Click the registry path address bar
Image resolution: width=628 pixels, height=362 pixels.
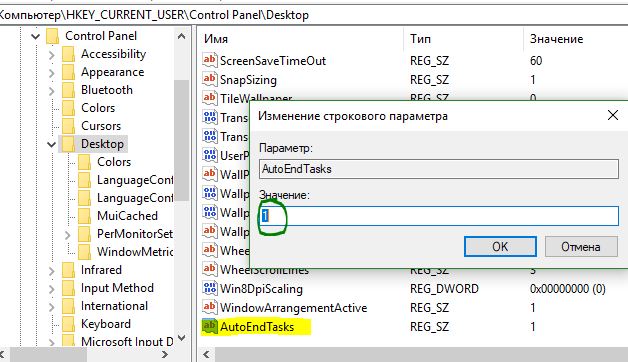tap(314, 15)
